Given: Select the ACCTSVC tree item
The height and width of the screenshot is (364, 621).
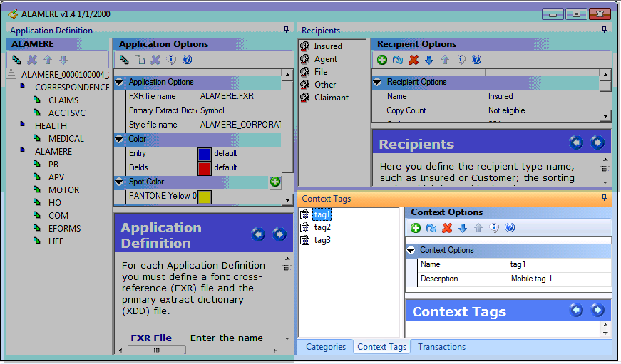Looking at the screenshot, I should pos(66,113).
